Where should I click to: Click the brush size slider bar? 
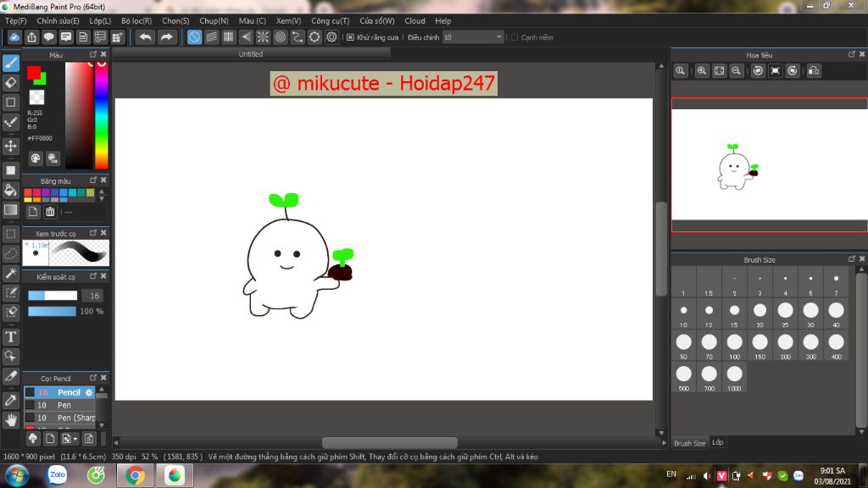pyautogui.click(x=53, y=296)
